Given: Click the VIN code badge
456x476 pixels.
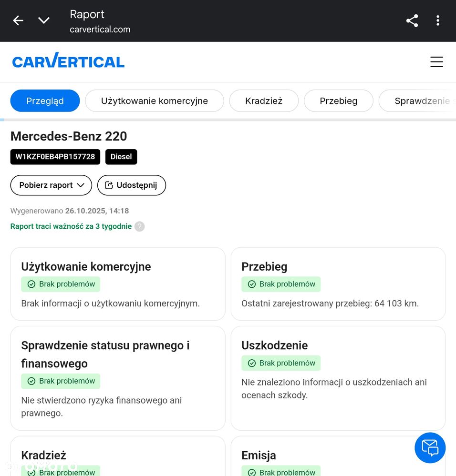Looking at the screenshot, I should [55, 157].
